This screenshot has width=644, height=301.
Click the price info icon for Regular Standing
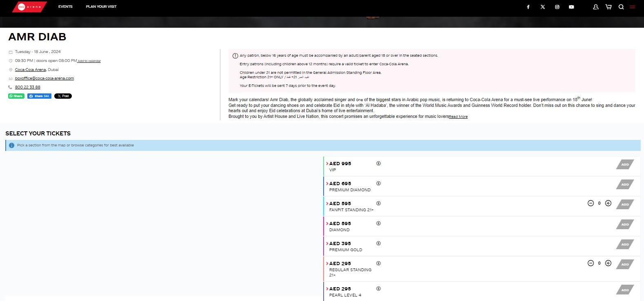click(378, 263)
